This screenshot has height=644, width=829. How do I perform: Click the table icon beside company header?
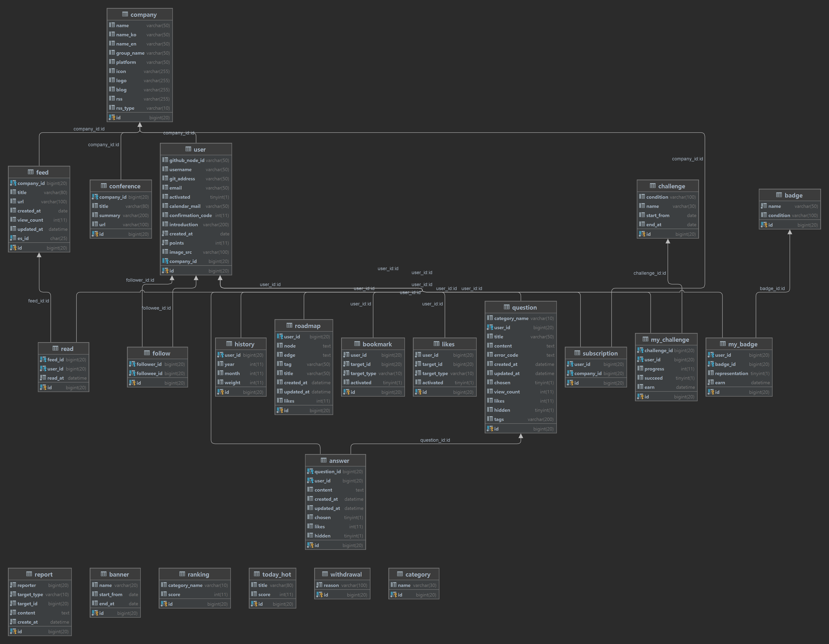[125, 14]
